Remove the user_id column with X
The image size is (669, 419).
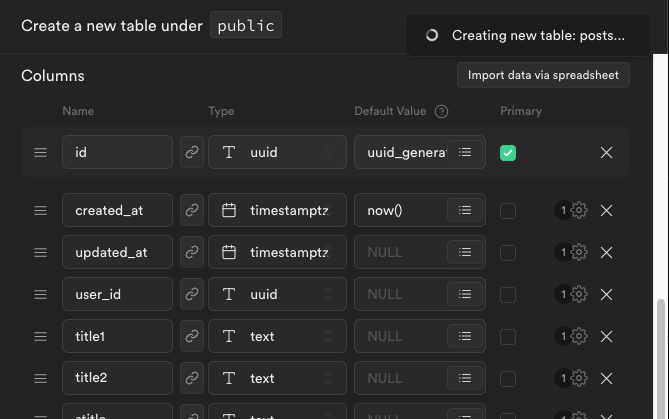click(x=606, y=295)
